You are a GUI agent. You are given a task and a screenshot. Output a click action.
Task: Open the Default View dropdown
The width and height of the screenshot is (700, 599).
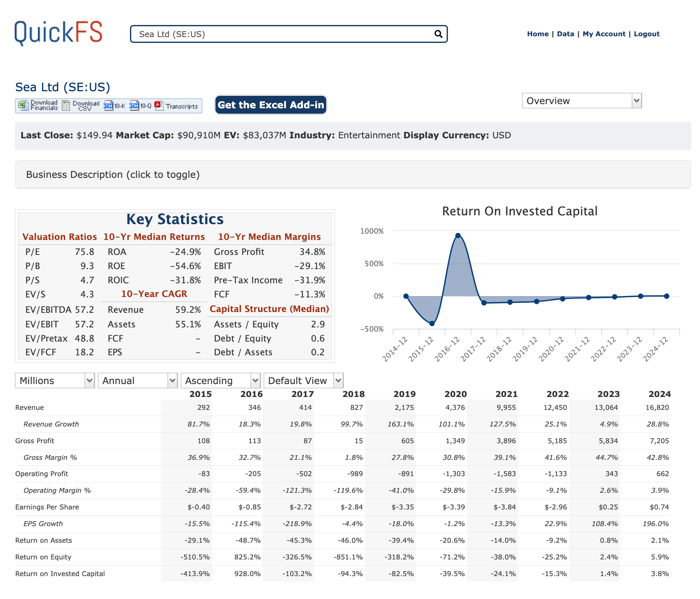pos(303,380)
